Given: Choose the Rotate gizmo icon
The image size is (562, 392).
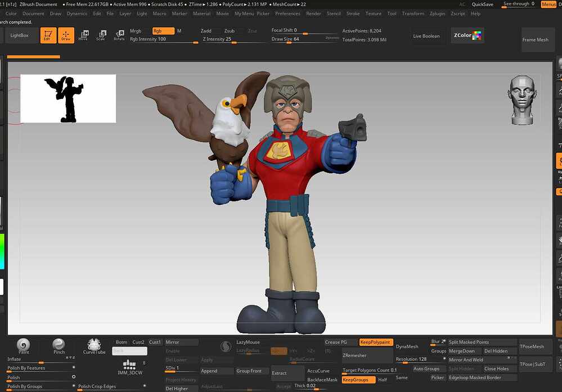Looking at the screenshot, I should click(119, 35).
